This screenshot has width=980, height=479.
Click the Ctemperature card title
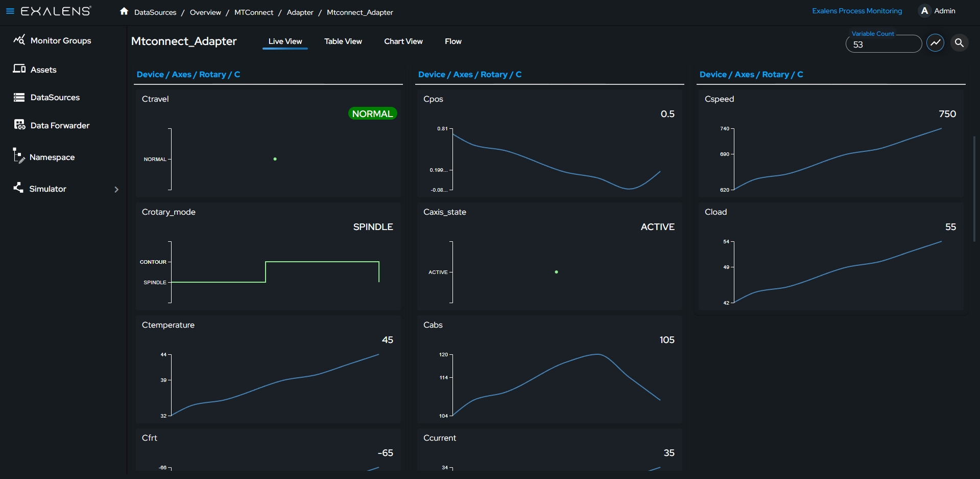[x=168, y=325]
